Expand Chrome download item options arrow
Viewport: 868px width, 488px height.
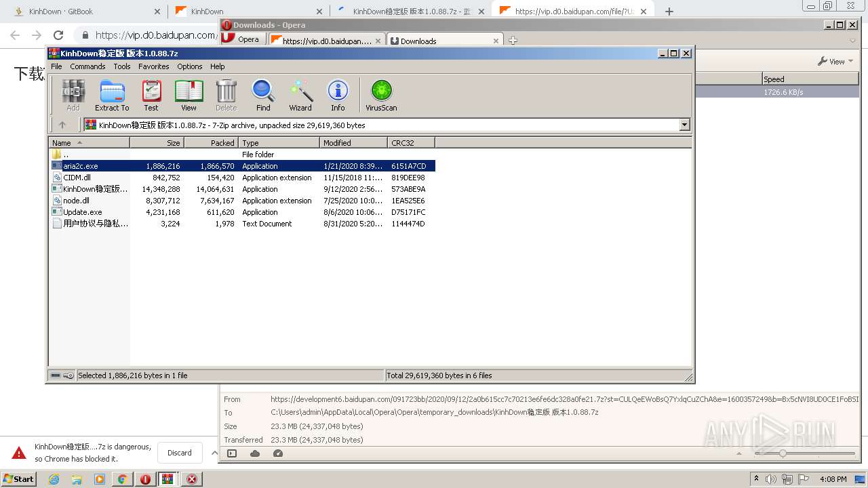click(214, 453)
